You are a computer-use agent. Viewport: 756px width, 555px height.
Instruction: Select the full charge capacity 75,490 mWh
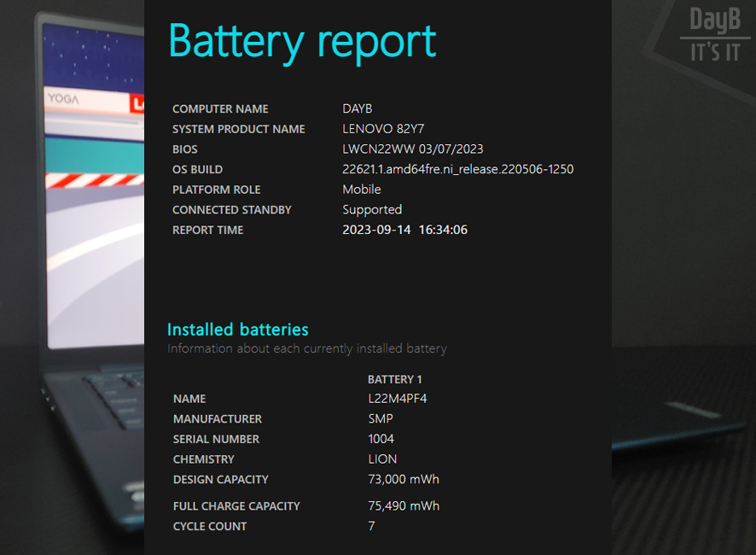pos(404,506)
